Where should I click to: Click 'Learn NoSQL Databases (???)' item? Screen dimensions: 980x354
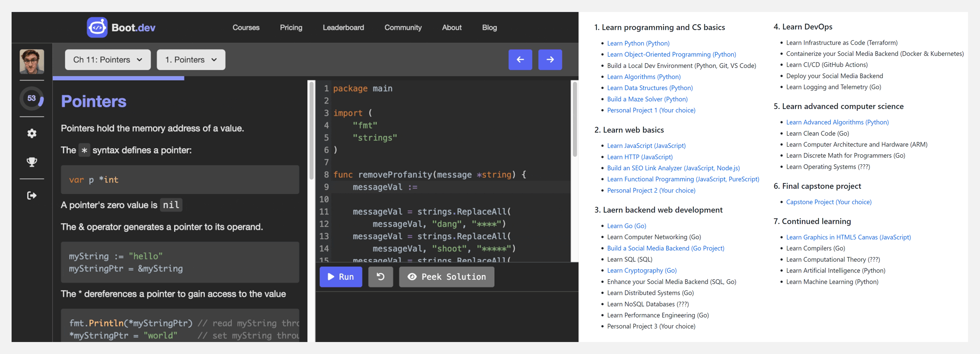[648, 304]
